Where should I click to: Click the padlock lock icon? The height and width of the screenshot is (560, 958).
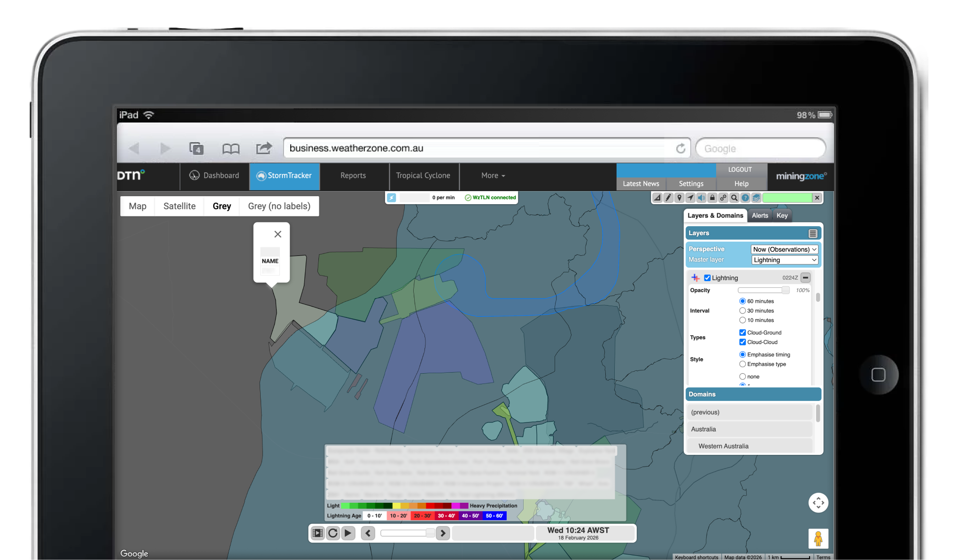pyautogui.click(x=712, y=198)
